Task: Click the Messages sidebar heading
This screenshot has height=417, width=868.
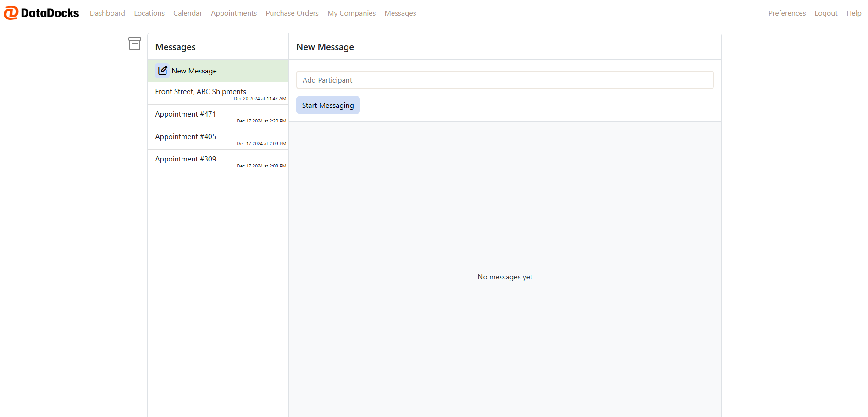Action: point(175,47)
